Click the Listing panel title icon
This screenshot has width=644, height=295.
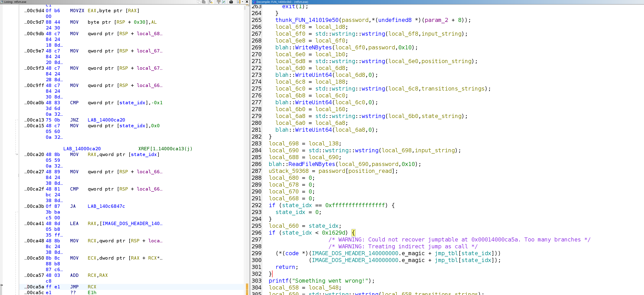point(2,2)
